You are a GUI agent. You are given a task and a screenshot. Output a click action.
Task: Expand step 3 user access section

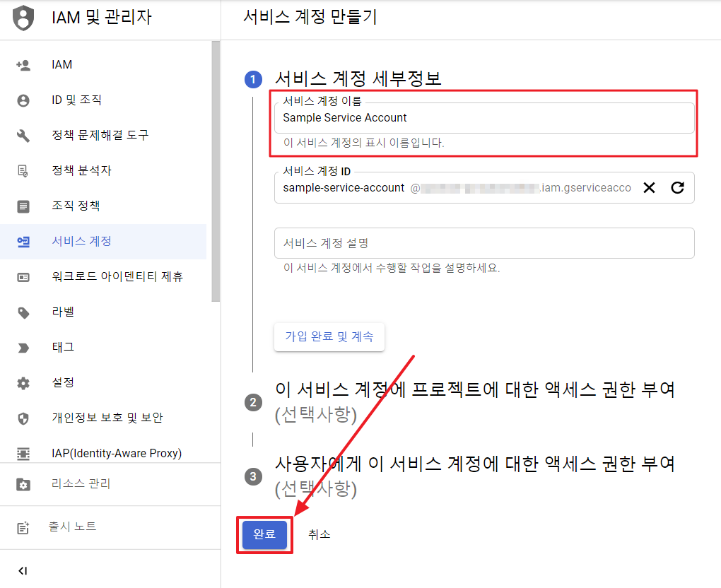pos(474,475)
